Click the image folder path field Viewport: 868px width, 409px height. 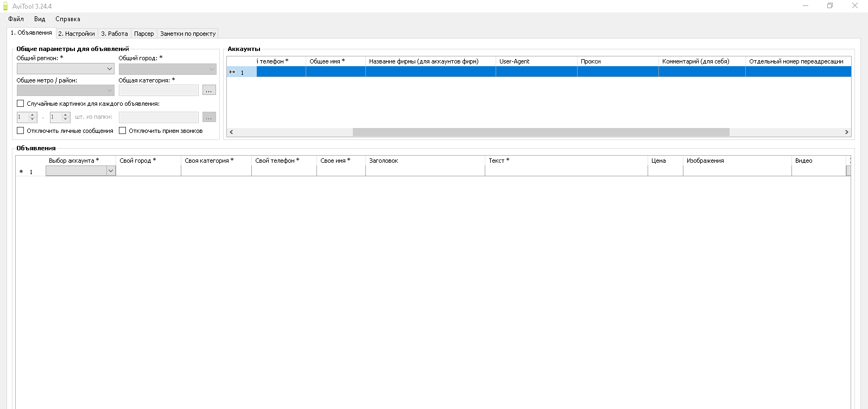coord(159,117)
